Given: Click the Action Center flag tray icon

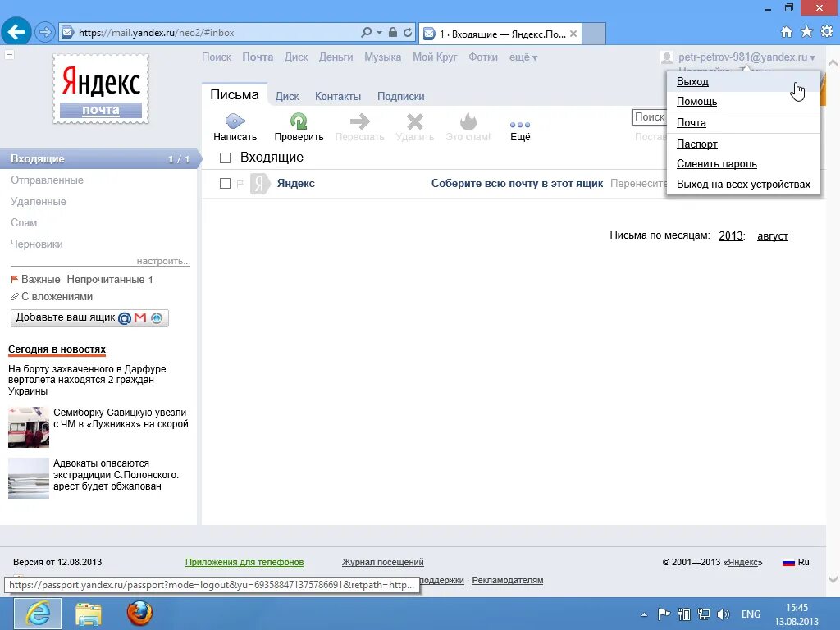Looking at the screenshot, I should [x=664, y=614].
